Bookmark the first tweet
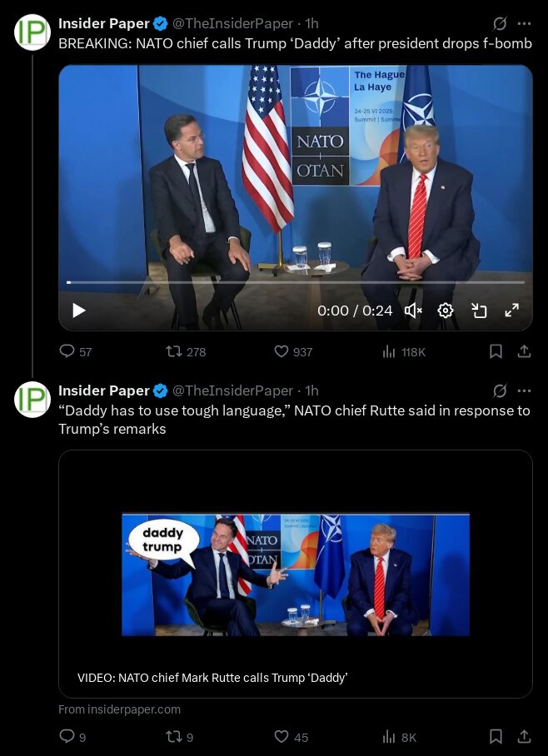The width and height of the screenshot is (548, 756). [x=496, y=351]
